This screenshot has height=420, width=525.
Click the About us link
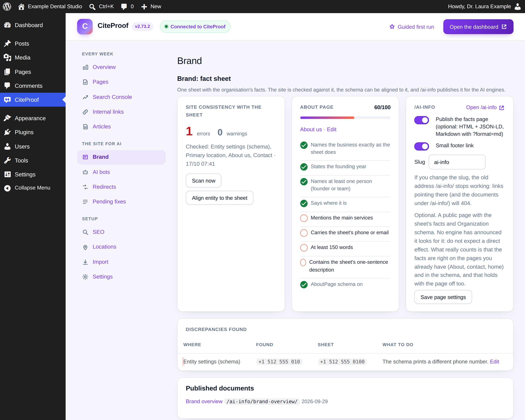311,129
